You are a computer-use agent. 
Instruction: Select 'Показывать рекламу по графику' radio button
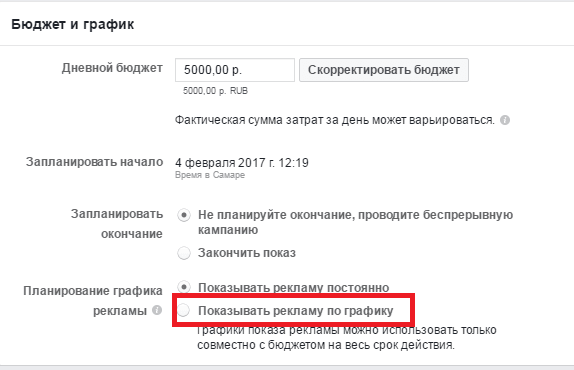(184, 310)
